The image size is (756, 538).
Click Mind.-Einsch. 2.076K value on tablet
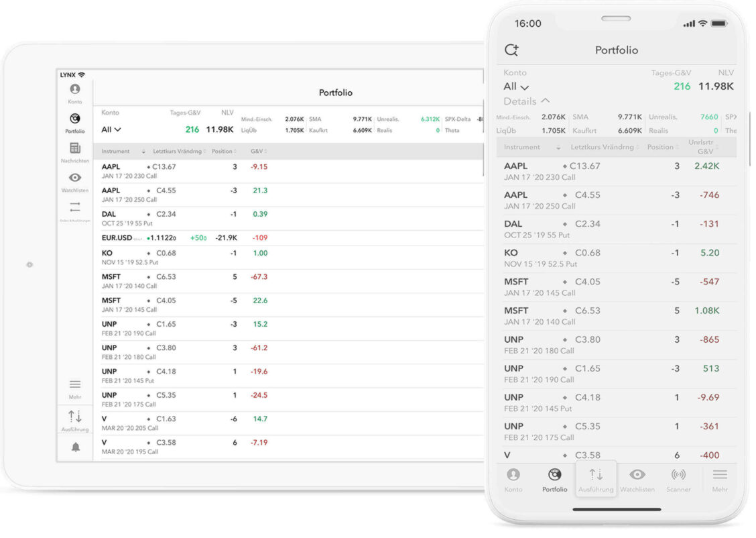(294, 119)
